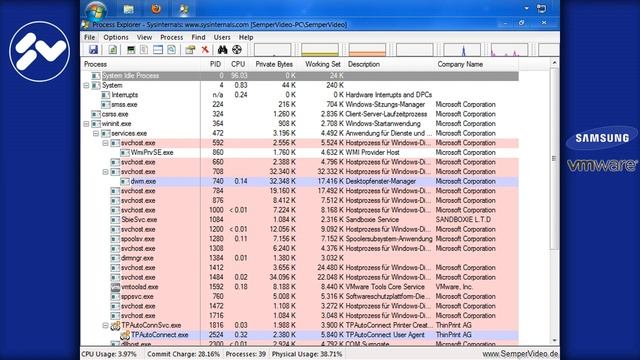Click the dwm.exe process icon

click(125, 181)
